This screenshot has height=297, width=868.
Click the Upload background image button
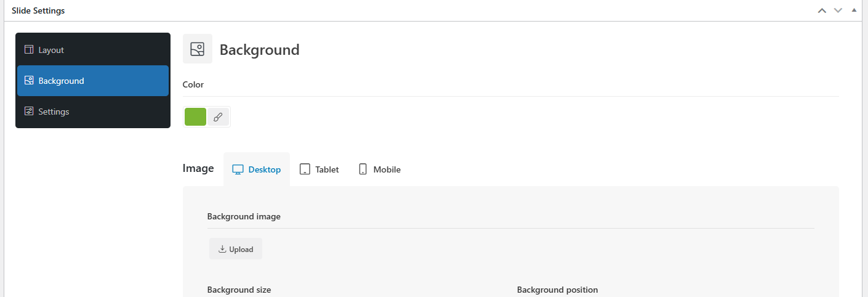[x=236, y=249]
